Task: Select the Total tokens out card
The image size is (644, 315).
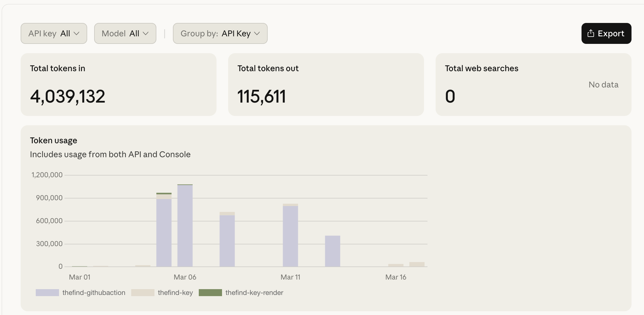Action: (326, 84)
